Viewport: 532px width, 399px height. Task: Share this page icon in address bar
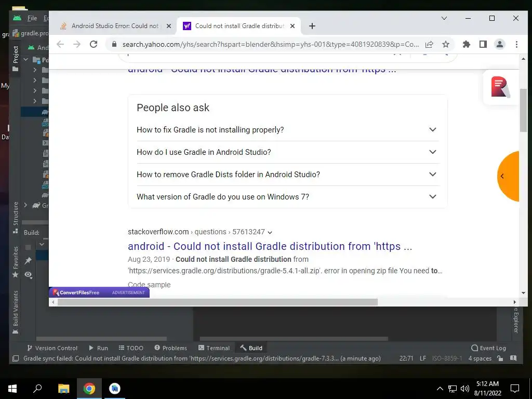coord(429,44)
